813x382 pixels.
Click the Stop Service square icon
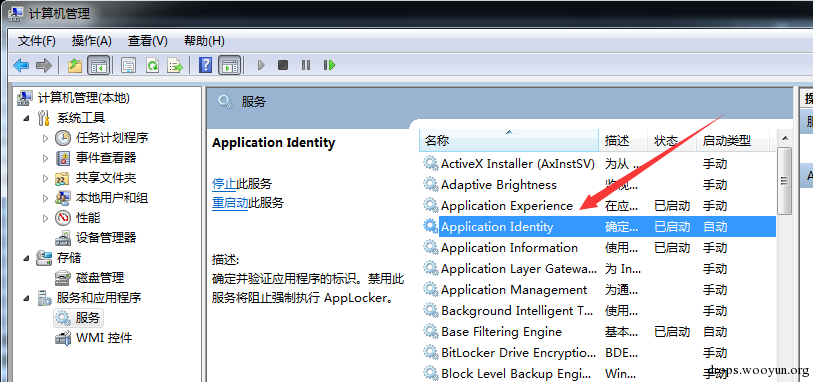pyautogui.click(x=283, y=65)
